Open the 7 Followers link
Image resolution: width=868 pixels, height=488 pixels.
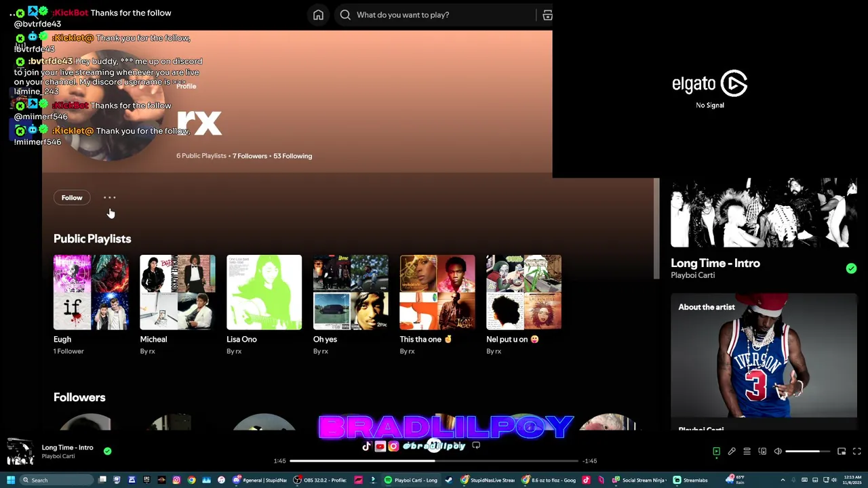point(250,156)
